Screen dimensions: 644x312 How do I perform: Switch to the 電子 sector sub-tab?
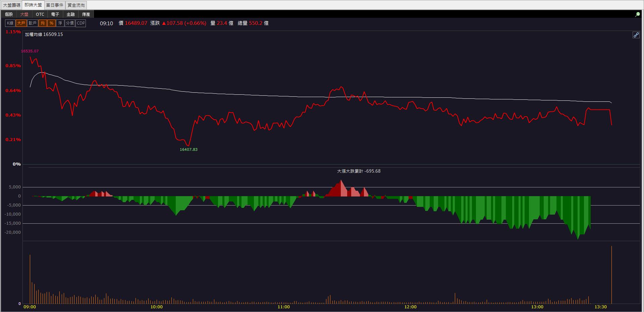(x=55, y=14)
